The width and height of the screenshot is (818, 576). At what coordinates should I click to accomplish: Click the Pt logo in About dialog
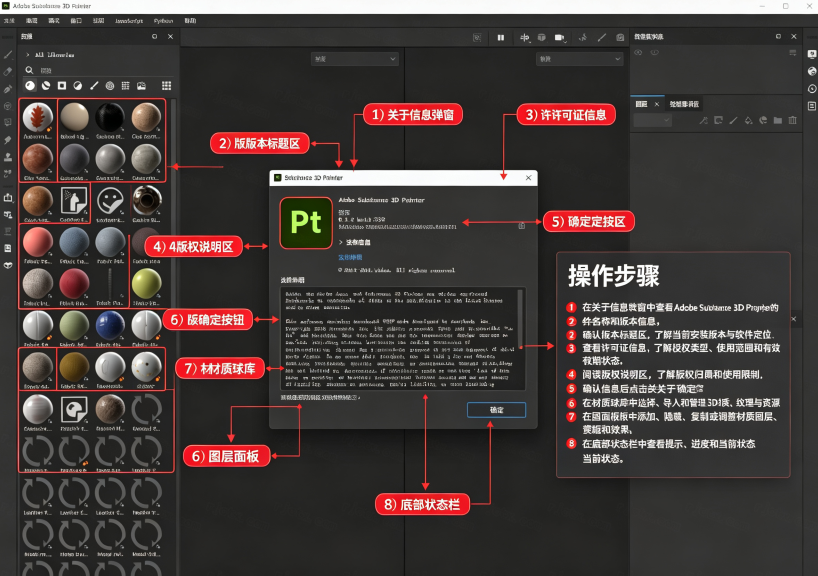pos(306,223)
